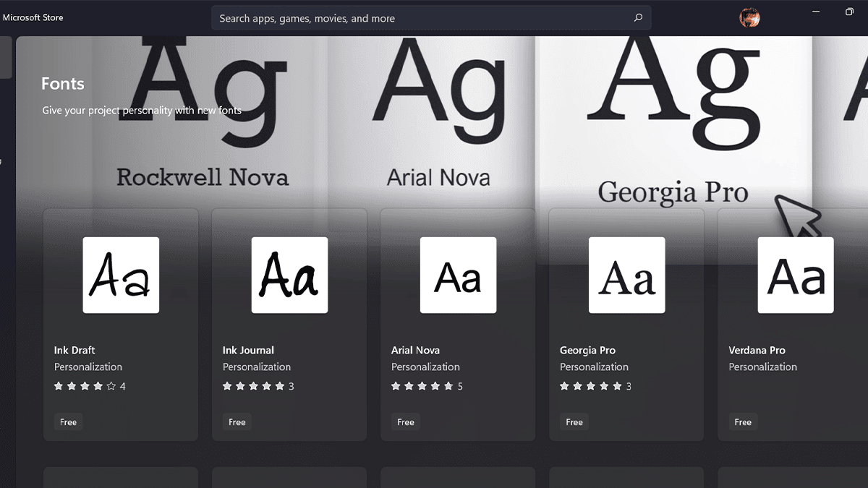Click the Free button under Arial Nova

coord(406,422)
